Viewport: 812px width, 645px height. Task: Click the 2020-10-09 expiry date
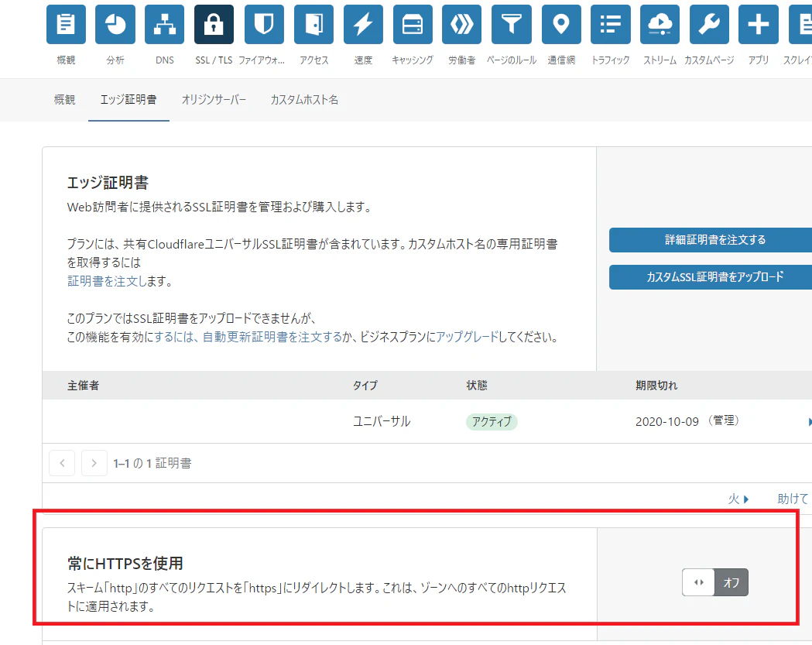(x=667, y=422)
